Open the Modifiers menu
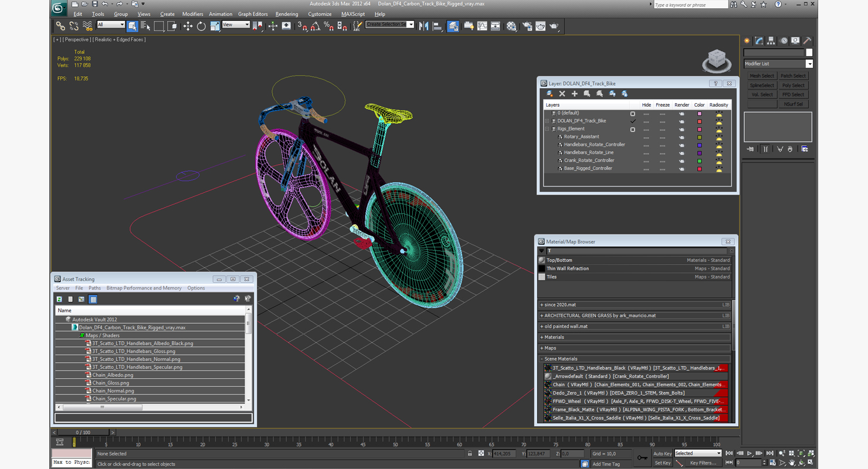Screen dimensions: 868x469 [192, 14]
